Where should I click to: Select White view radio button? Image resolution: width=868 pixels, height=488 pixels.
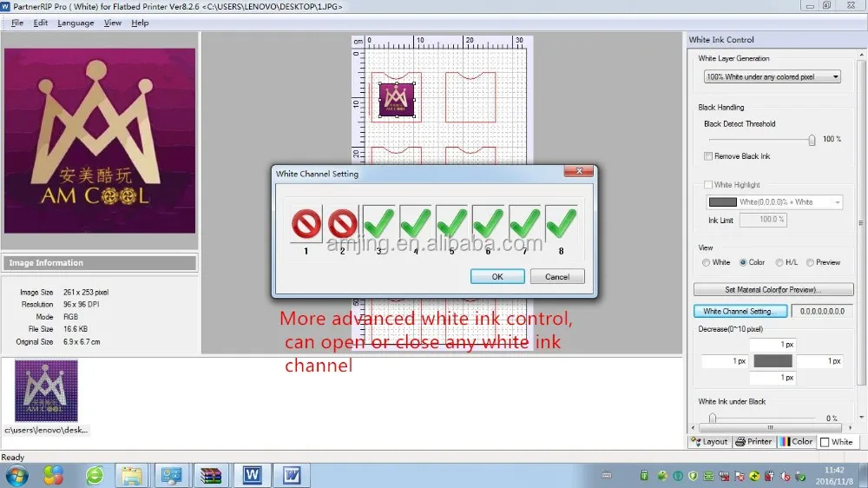pos(706,262)
